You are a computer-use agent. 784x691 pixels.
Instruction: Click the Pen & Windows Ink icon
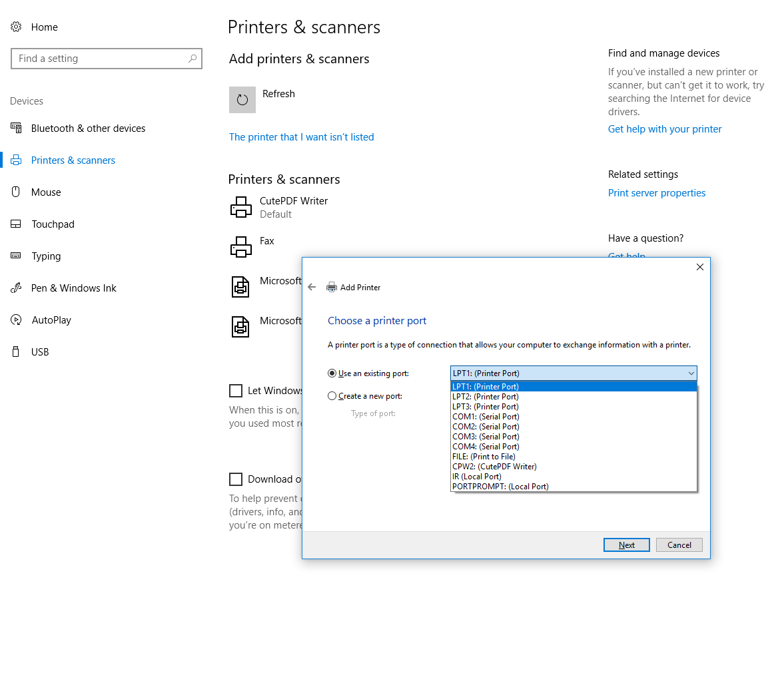click(x=16, y=288)
